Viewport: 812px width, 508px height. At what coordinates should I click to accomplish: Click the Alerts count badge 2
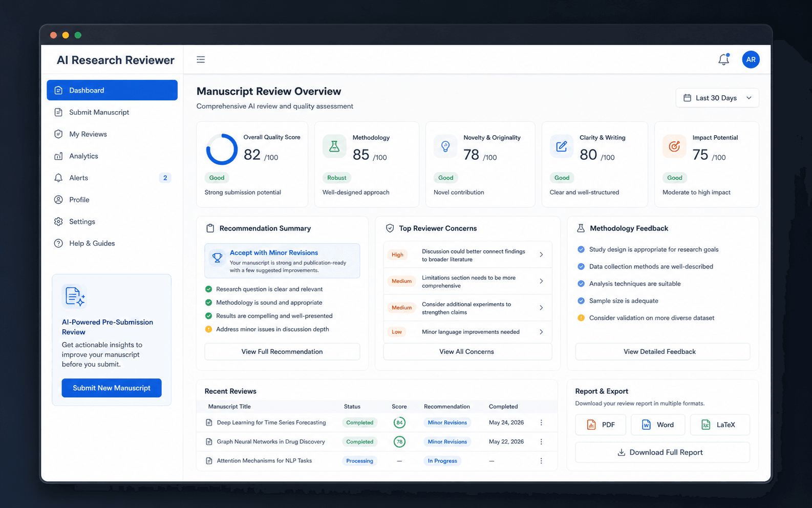[165, 178]
